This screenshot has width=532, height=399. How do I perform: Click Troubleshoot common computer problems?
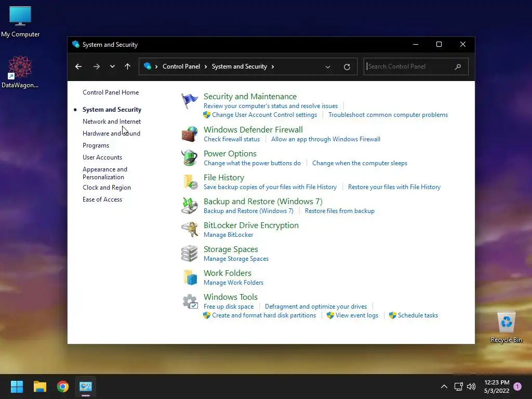[x=388, y=115]
